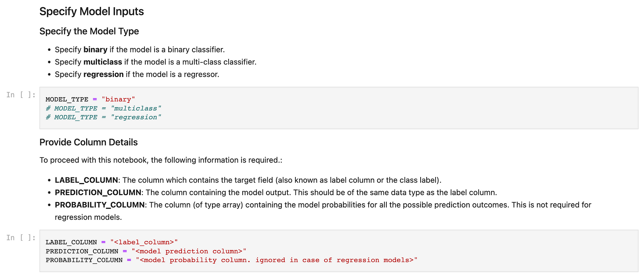Select first cell via its In [ ] prompt

point(21,95)
